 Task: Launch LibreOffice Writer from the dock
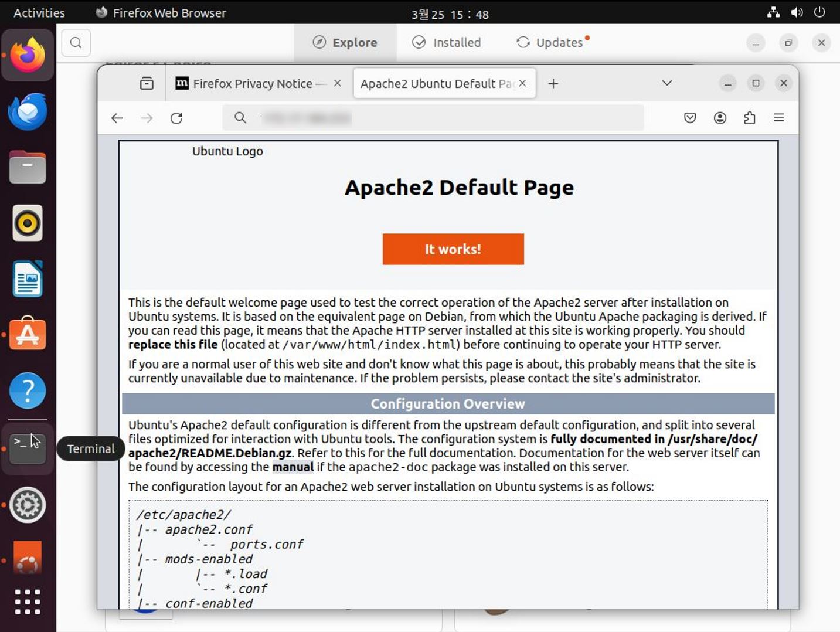point(28,279)
